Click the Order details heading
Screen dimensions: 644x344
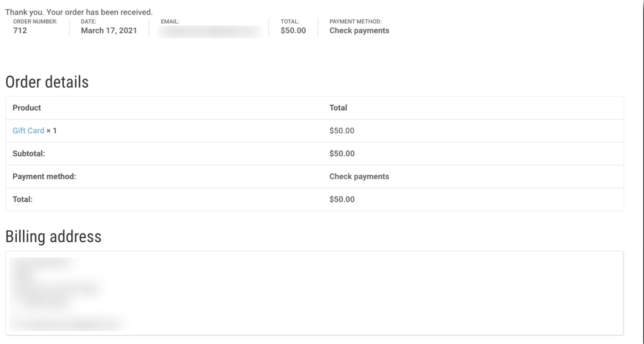(x=36, y=78)
